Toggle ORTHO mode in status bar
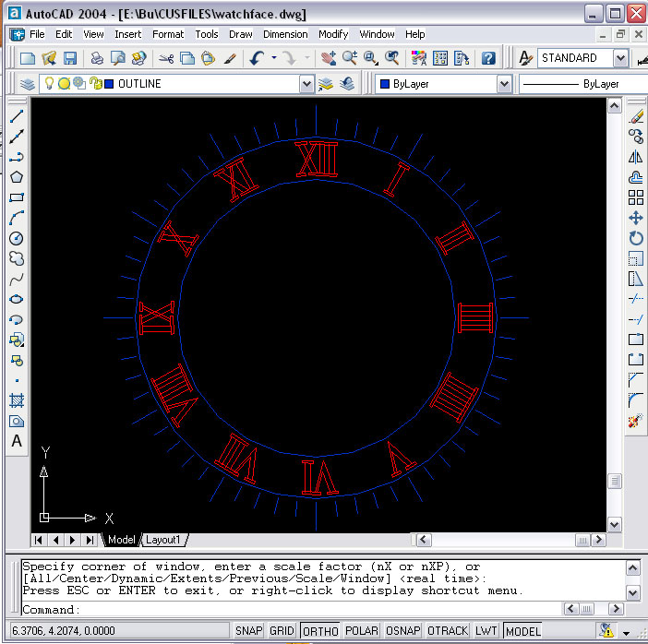 (x=320, y=631)
